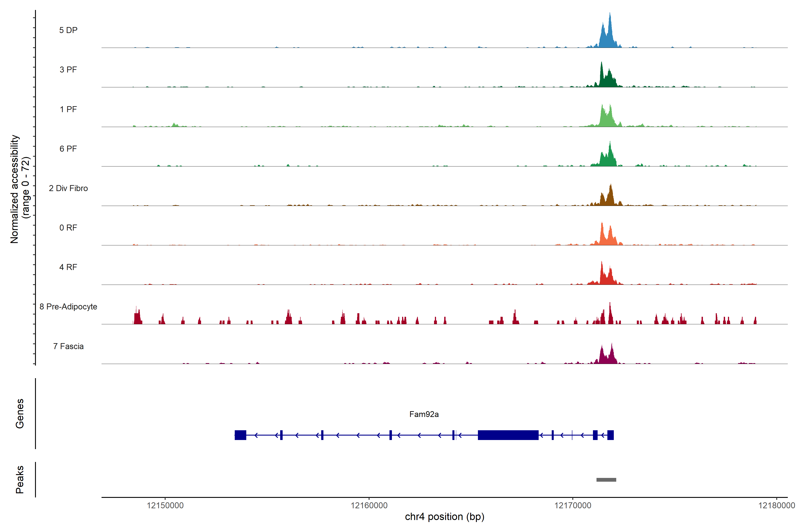
Task: Click the gray peak region bar
Action: 606,480
